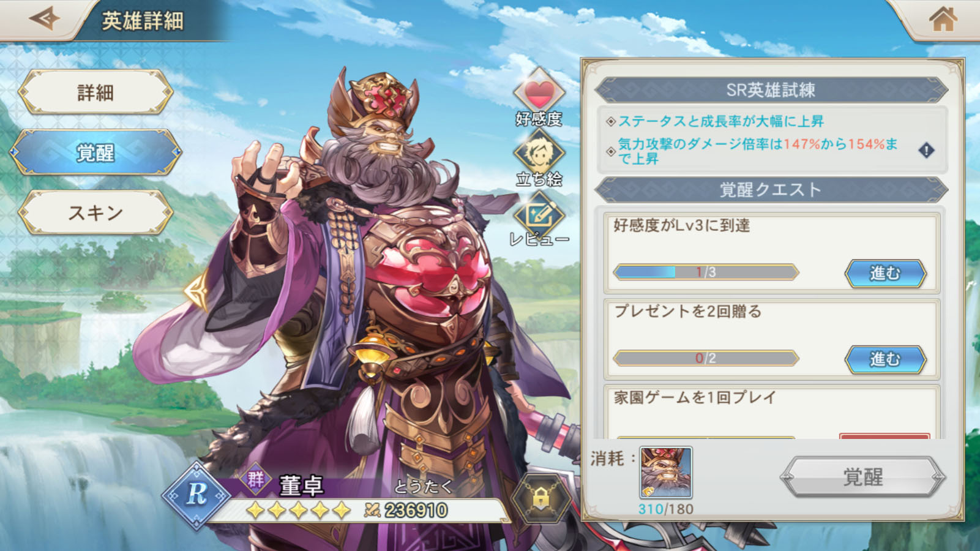The width and height of the screenshot is (980, 551).
Task: Click 進む for プレゼントを2回贈る quest
Action: pyautogui.click(x=885, y=359)
